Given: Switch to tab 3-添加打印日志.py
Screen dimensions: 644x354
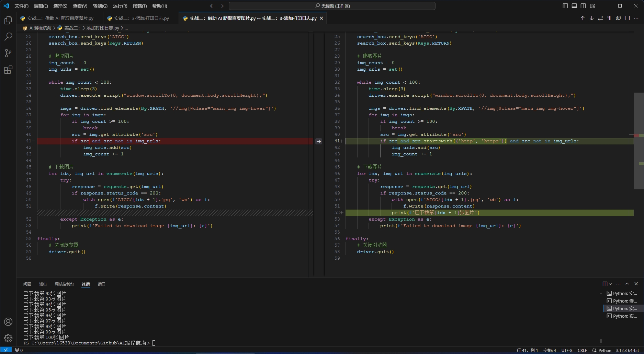Looking at the screenshot, I should point(141,18).
